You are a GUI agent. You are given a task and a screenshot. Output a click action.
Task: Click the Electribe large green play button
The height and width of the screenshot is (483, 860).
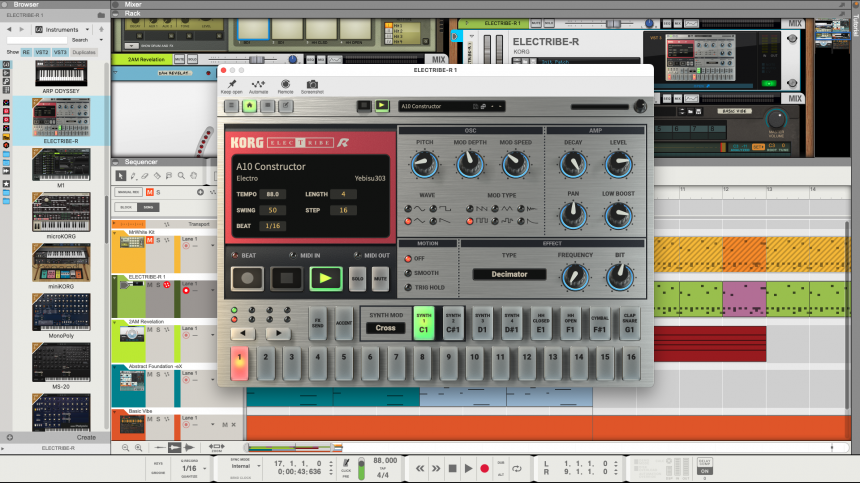coord(326,279)
